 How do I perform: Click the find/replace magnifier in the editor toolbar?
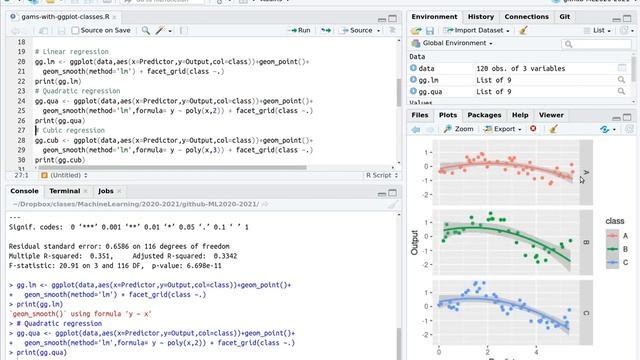tap(145, 30)
